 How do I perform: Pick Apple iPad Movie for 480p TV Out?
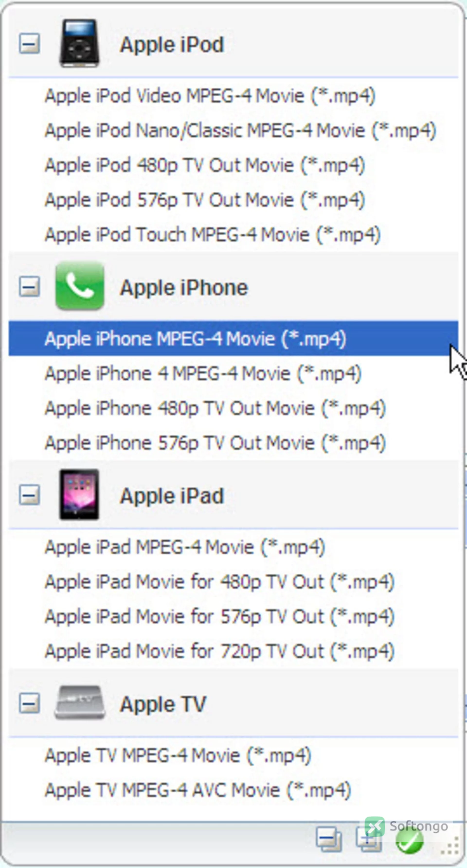tap(233, 582)
